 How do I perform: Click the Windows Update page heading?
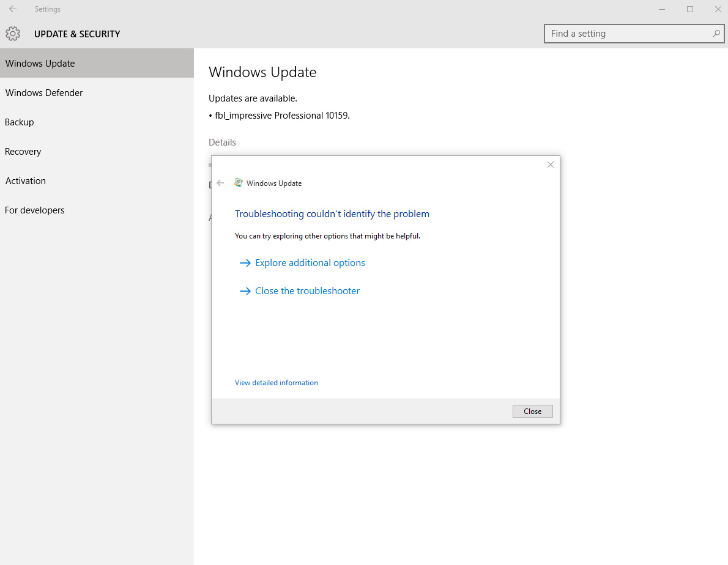click(262, 72)
